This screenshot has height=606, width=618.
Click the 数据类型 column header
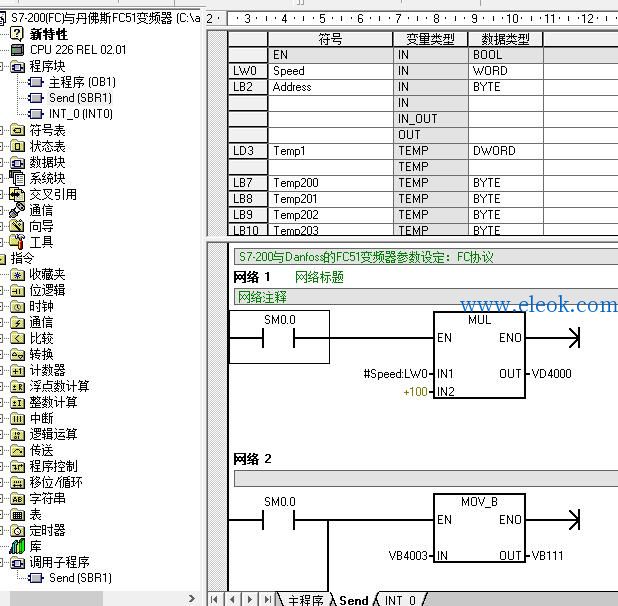click(505, 39)
